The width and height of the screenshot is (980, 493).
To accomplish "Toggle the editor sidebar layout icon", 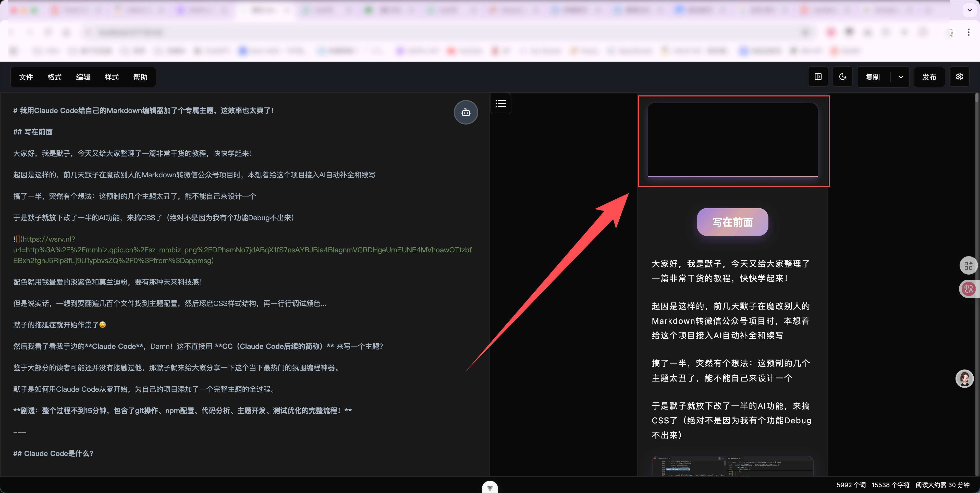I will tap(818, 77).
